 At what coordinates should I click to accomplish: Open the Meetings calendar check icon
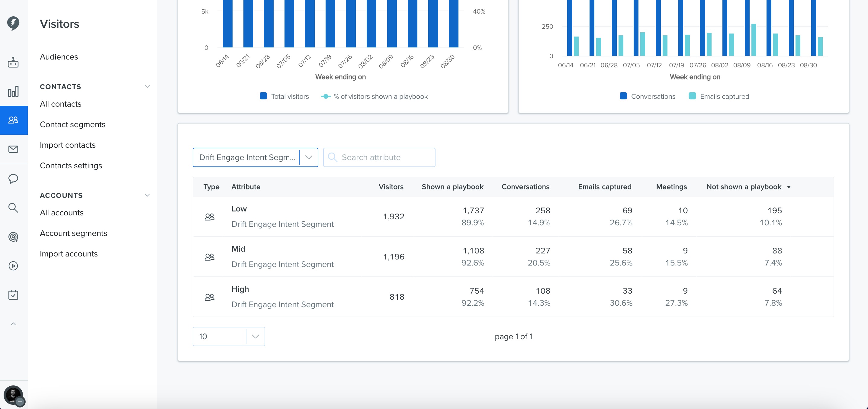point(13,295)
